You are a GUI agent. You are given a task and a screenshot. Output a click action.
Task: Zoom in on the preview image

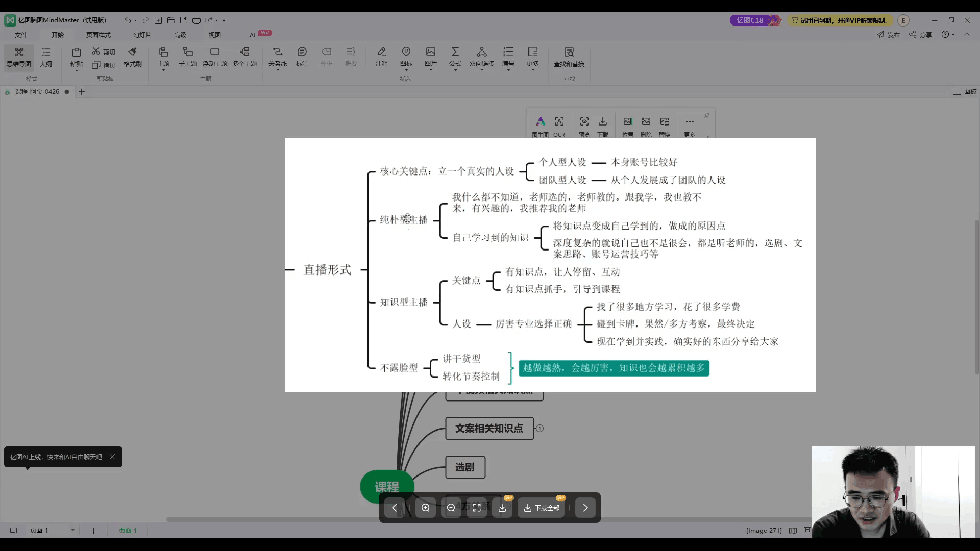point(426,508)
